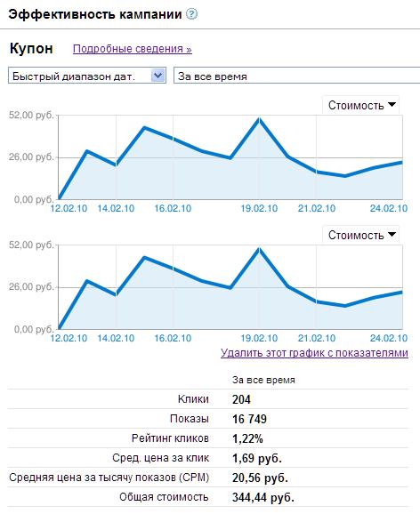Click the 26,00 руб. axis label on bottom chart
Screen dimensions: 420x514
coord(31,287)
